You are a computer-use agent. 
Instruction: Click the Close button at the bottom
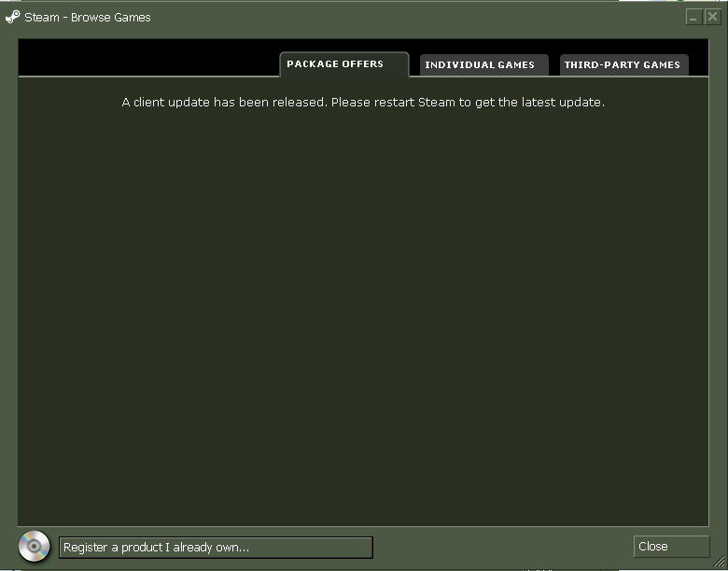[671, 547]
